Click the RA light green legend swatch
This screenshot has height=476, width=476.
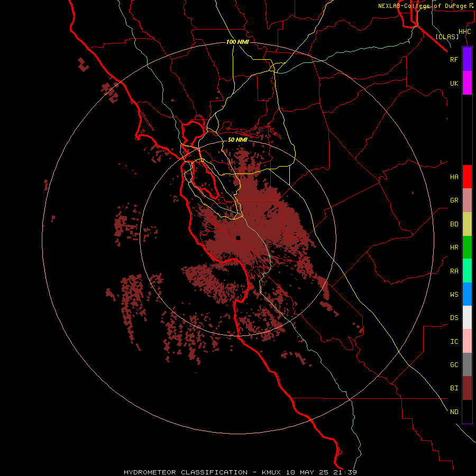point(467,271)
